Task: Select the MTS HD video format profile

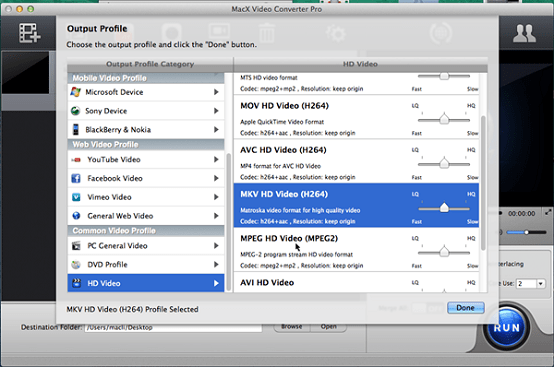Action: pos(356,84)
